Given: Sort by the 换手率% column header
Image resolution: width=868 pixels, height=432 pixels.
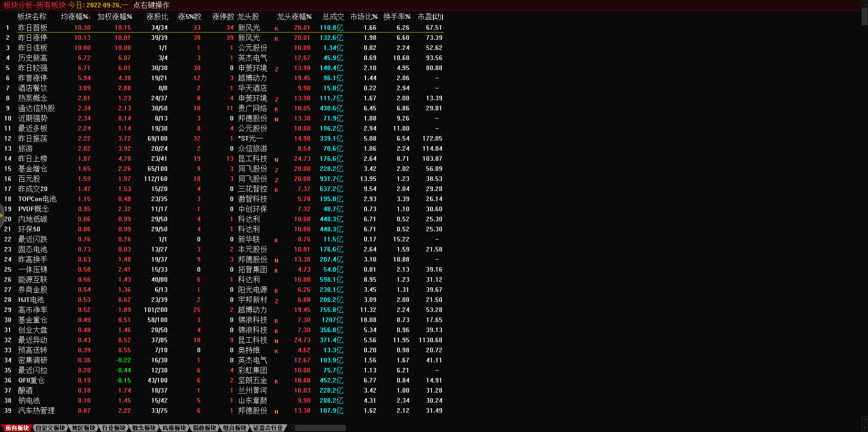Looking at the screenshot, I should (x=397, y=17).
